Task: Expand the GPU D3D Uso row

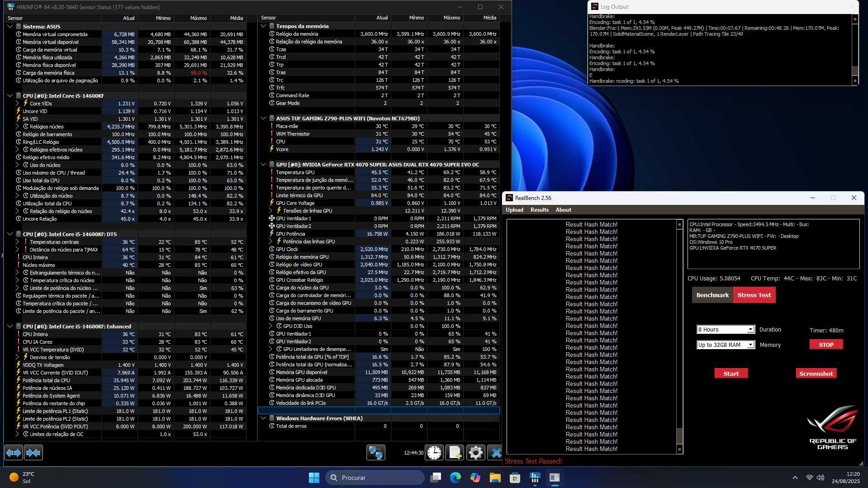Action: [270, 326]
